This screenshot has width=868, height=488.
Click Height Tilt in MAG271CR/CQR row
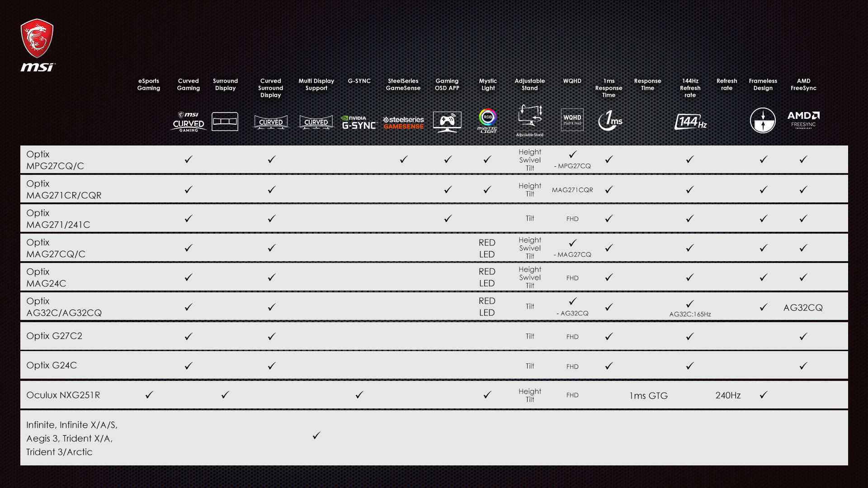530,190
